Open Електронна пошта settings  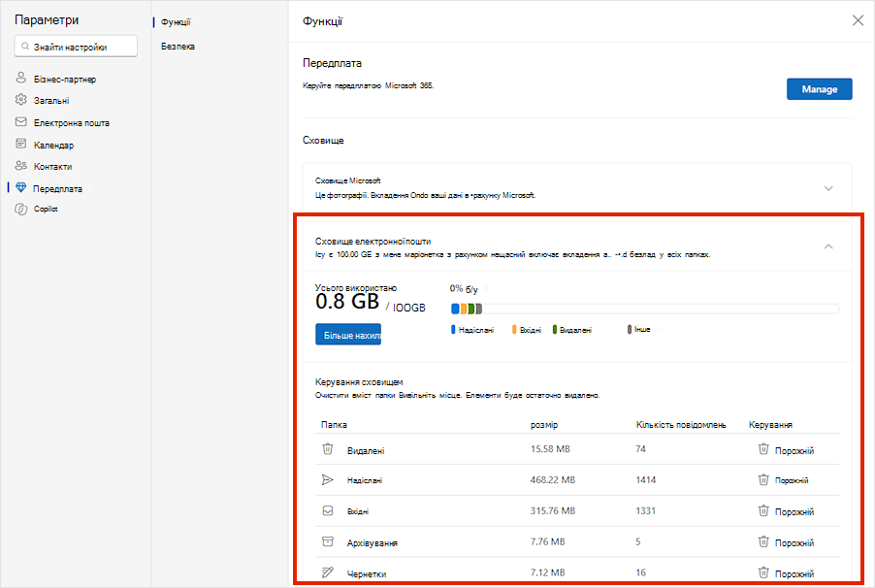point(62,122)
